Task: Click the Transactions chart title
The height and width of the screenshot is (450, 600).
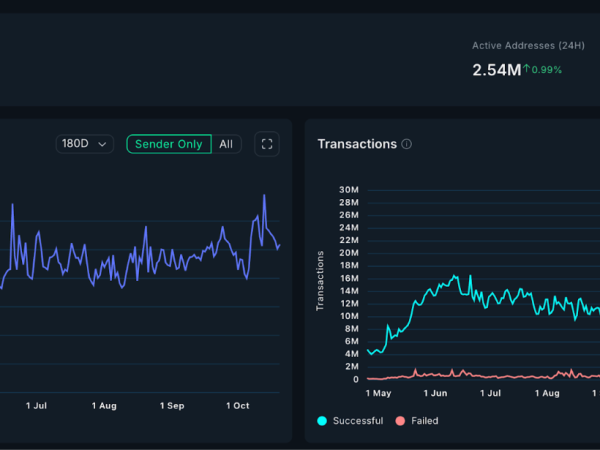Action: [x=357, y=144]
